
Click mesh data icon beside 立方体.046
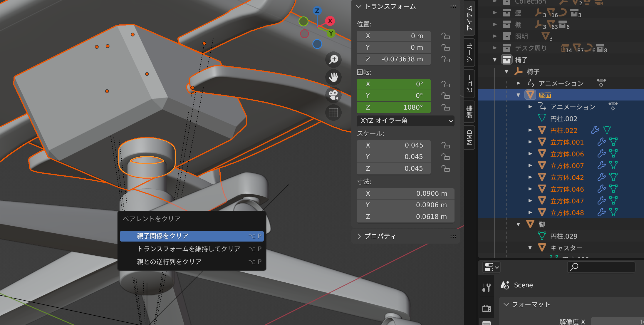613,189
